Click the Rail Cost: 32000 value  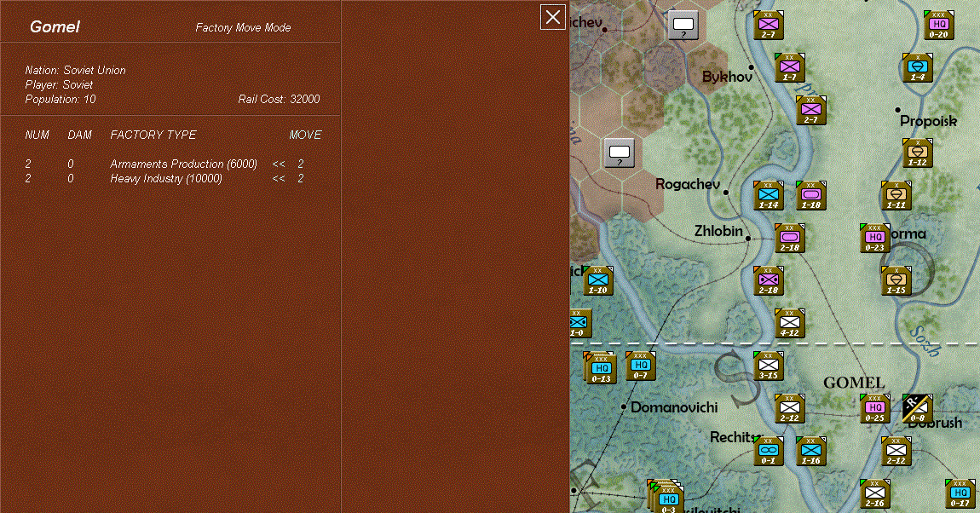279,100
